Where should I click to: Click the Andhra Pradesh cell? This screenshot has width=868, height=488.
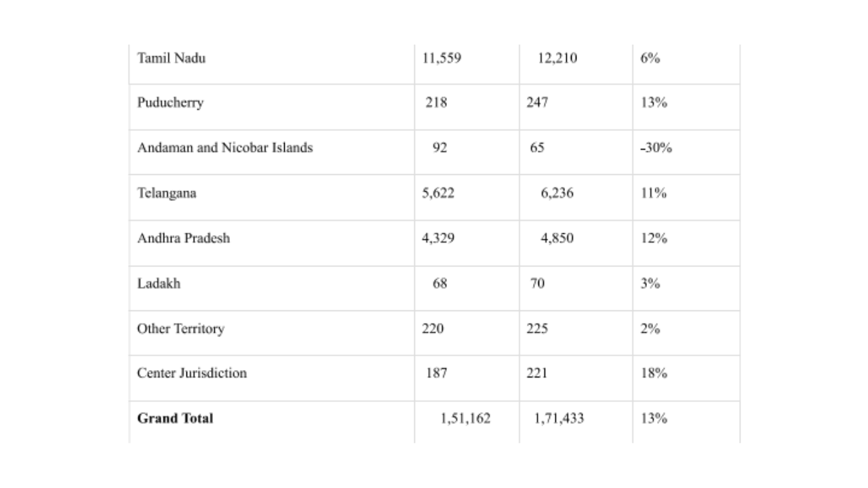point(184,239)
